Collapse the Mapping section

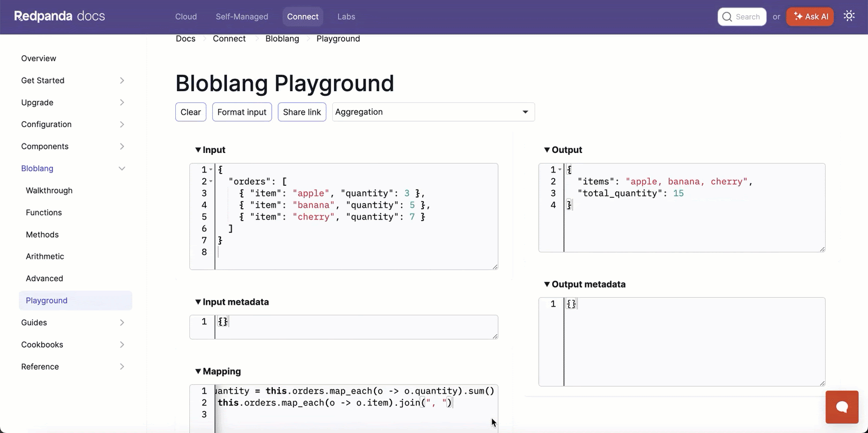(198, 371)
